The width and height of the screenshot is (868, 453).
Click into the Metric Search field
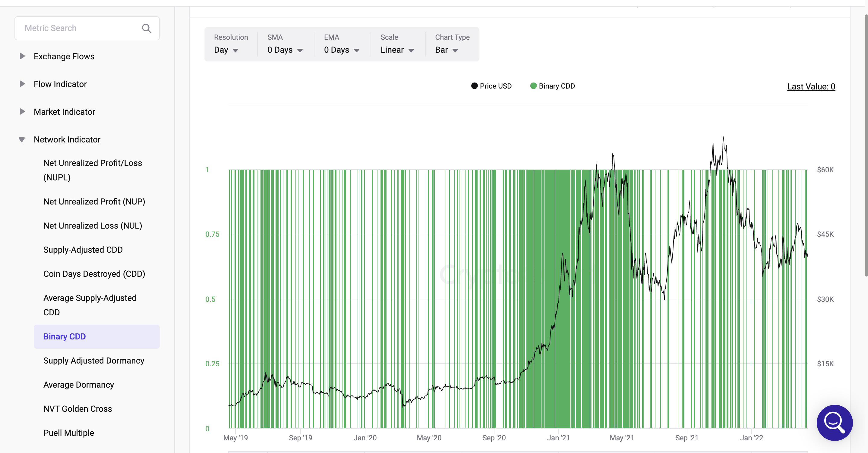tap(87, 28)
